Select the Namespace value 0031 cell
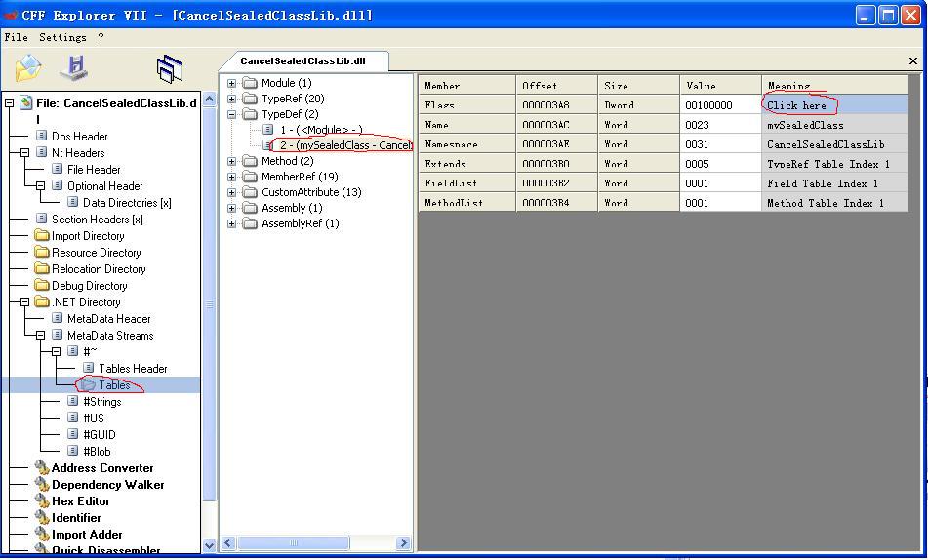Image resolution: width=928 pixels, height=560 pixels. (720, 144)
